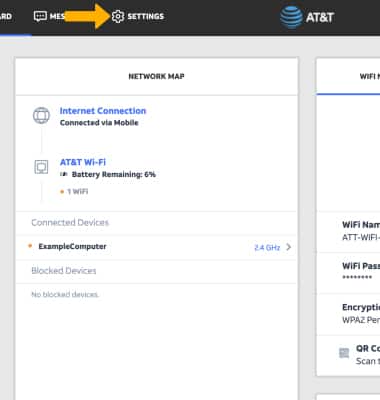380x400 pixels.
Task: Click the WiFi Password masked value
Action: click(x=357, y=277)
